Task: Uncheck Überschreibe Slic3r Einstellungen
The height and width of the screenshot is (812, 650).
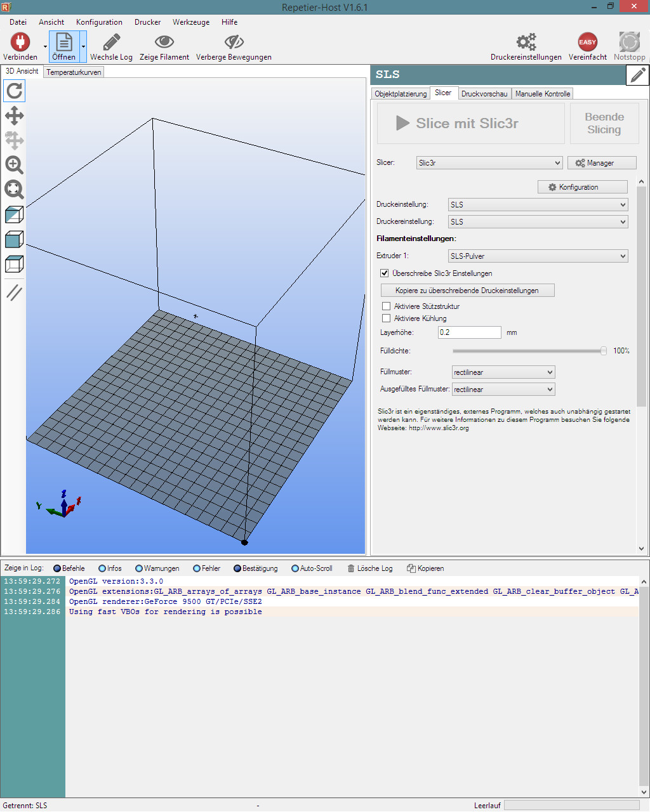Action: pyautogui.click(x=385, y=273)
